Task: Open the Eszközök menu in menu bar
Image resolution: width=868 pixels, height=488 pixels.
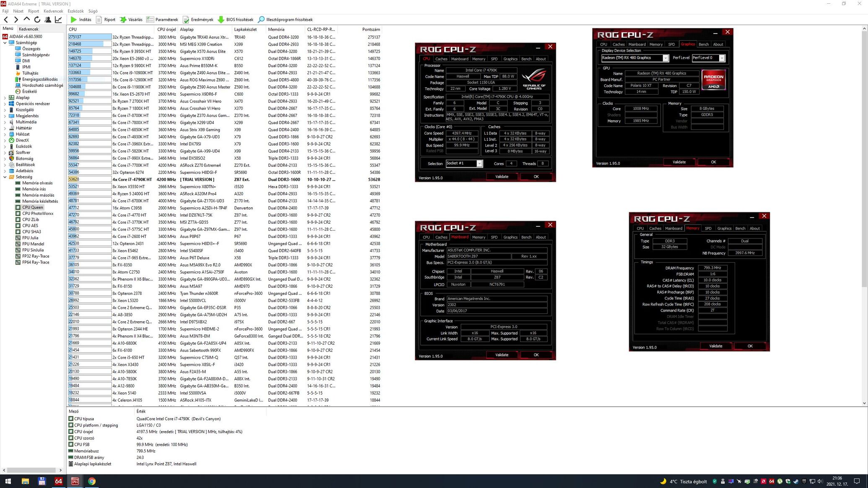Action: pyautogui.click(x=76, y=11)
